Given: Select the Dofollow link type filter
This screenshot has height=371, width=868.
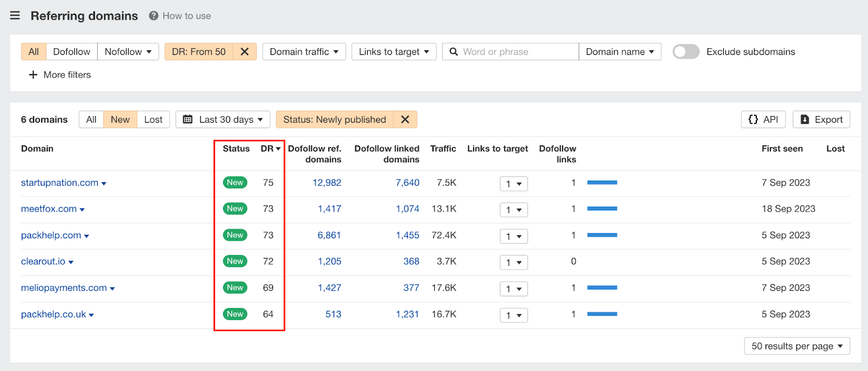Looking at the screenshot, I should click(x=72, y=52).
